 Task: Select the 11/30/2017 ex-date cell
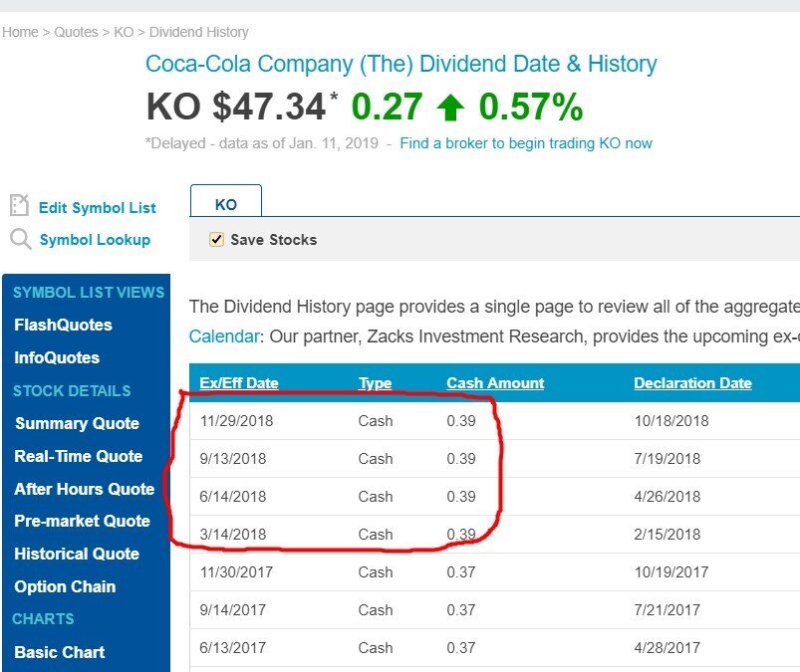[236, 571]
